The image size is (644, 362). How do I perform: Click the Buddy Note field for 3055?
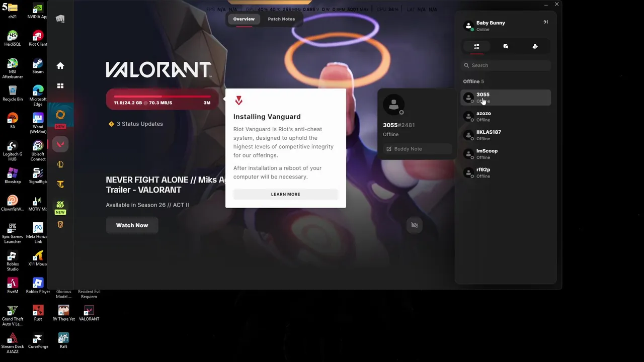[417, 149]
